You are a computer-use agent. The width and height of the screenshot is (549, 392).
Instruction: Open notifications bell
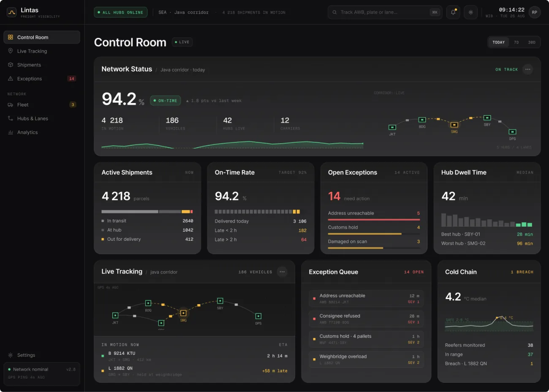[453, 12]
